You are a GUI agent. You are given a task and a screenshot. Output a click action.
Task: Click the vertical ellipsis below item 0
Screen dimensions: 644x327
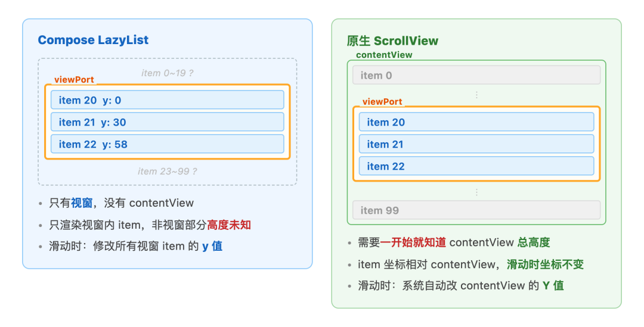476,95
